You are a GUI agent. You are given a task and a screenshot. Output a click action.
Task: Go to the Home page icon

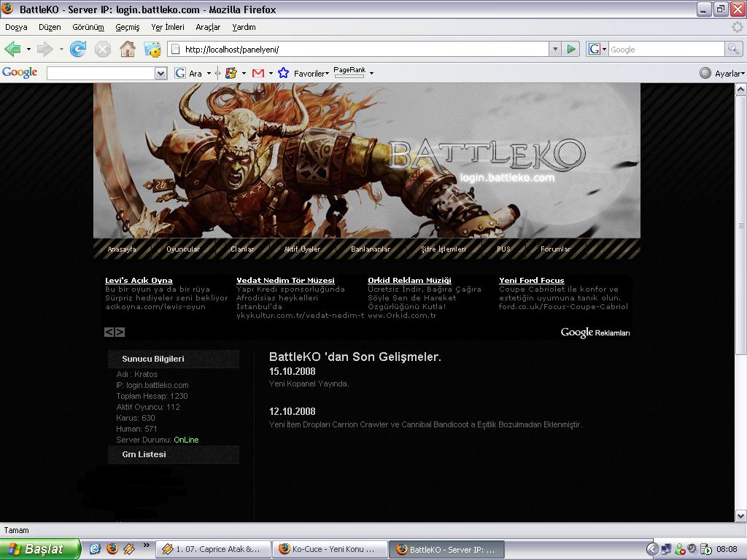point(127,49)
